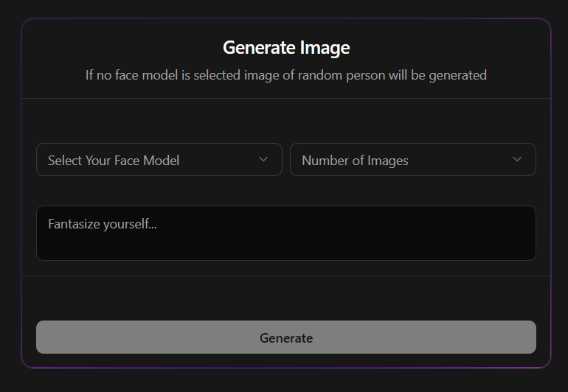This screenshot has width=568, height=392.
Task: Open the Select Your Face Model dropdown
Action: (x=159, y=160)
